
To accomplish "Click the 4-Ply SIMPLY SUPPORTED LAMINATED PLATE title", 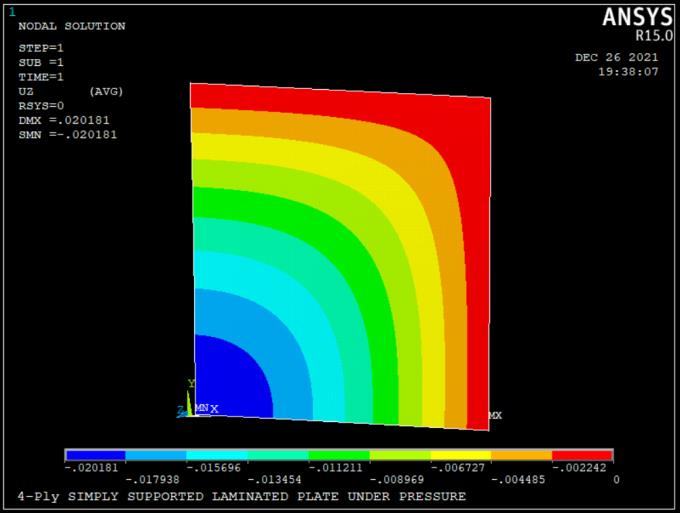I will [242, 496].
